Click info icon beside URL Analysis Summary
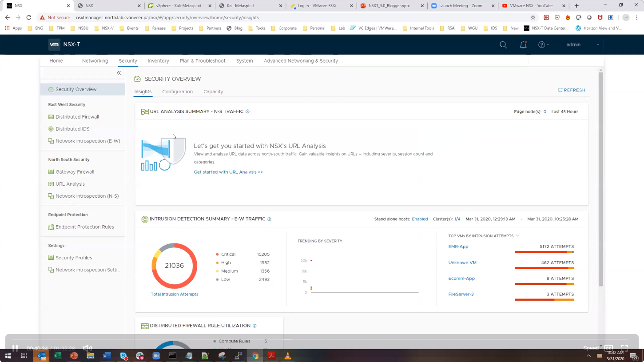This screenshot has width=644, height=362. pyautogui.click(x=247, y=111)
